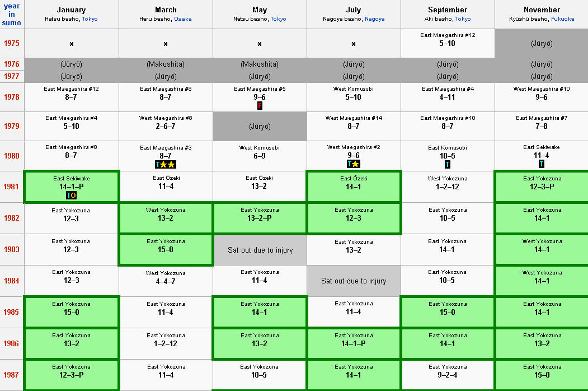Click the T icon under September 1980 record
The width and height of the screenshot is (588, 391).
point(448,164)
